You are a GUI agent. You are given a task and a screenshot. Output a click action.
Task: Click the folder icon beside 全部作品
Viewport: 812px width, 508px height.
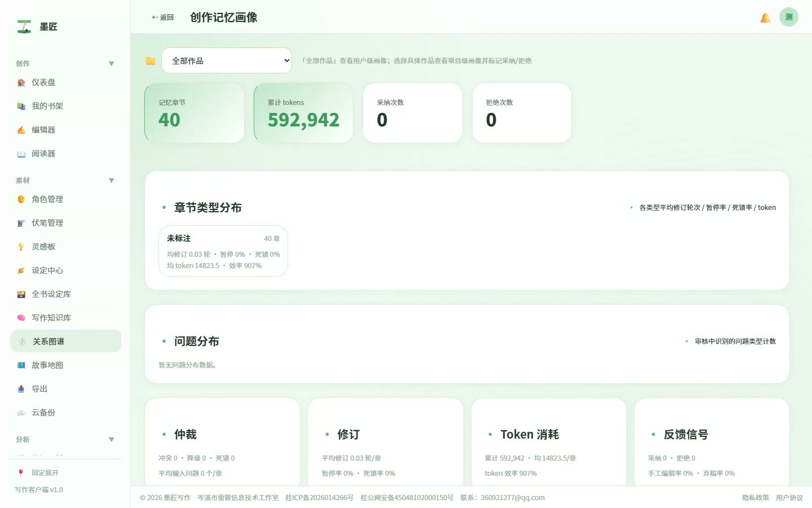(151, 61)
